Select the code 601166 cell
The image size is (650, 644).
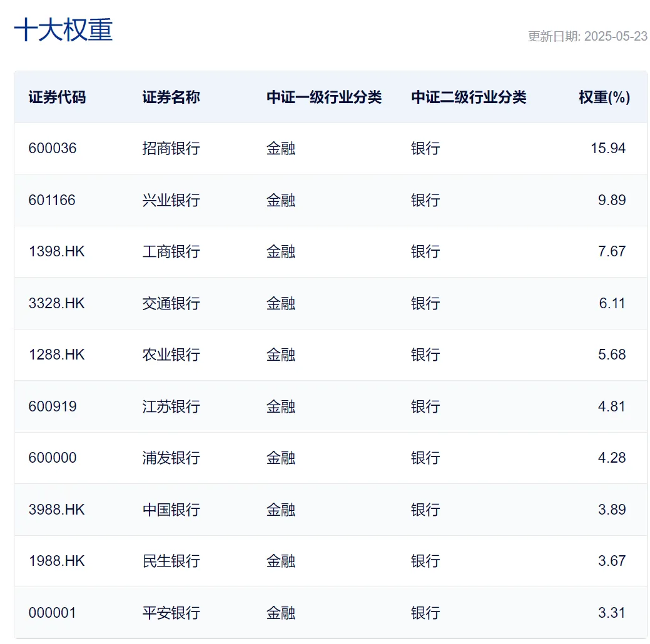coord(52,200)
